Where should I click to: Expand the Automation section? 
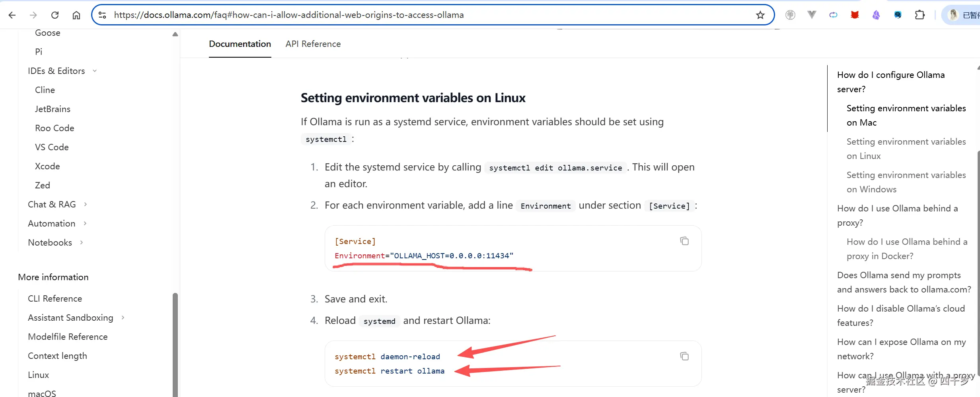[x=85, y=223]
